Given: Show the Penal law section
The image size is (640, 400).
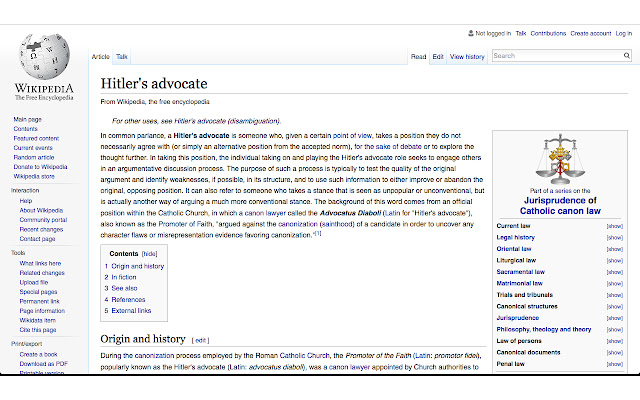Looking at the screenshot, I should [x=615, y=364].
